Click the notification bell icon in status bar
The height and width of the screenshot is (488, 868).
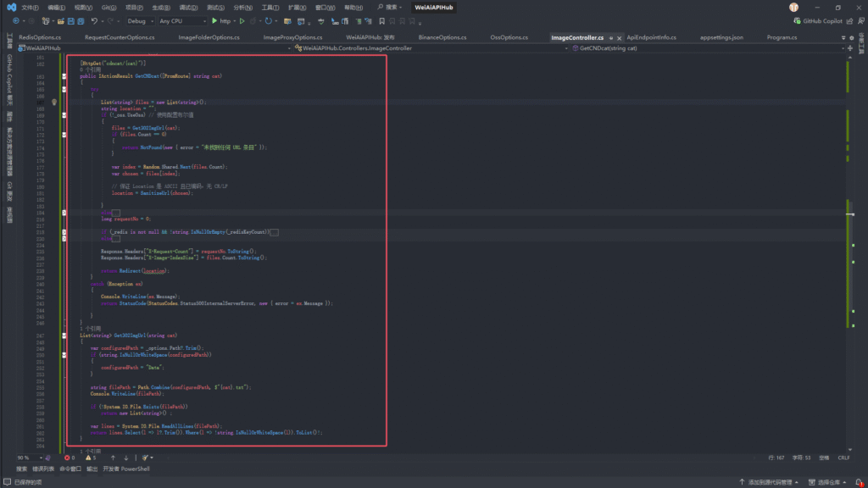point(860,482)
